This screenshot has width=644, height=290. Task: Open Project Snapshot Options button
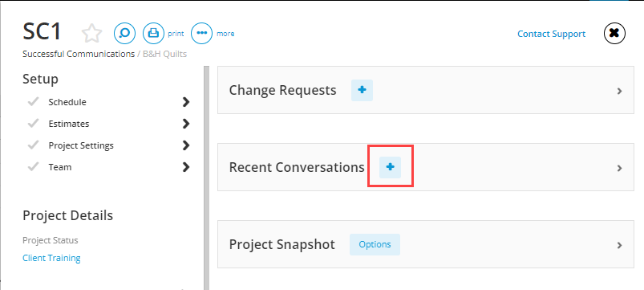coord(375,244)
